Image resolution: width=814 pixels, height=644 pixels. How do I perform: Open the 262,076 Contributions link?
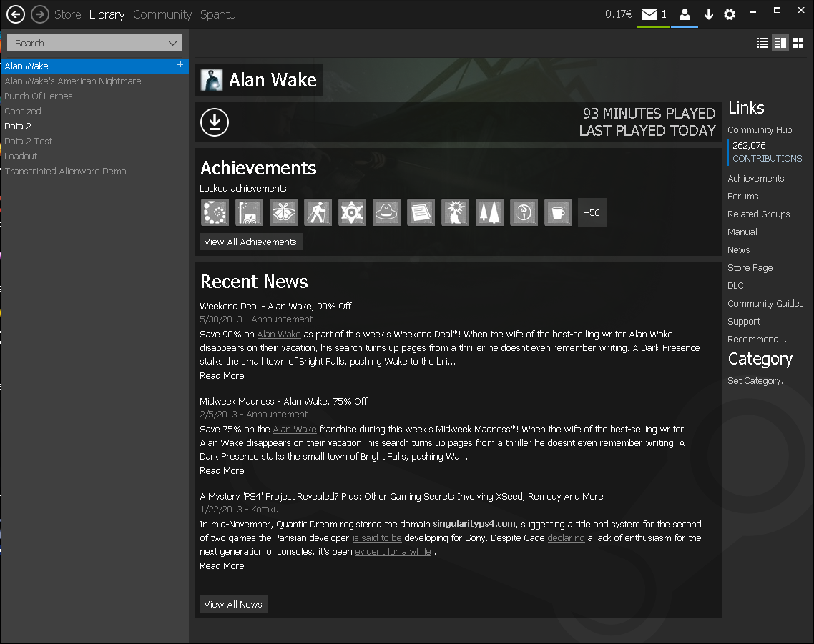[x=767, y=152]
